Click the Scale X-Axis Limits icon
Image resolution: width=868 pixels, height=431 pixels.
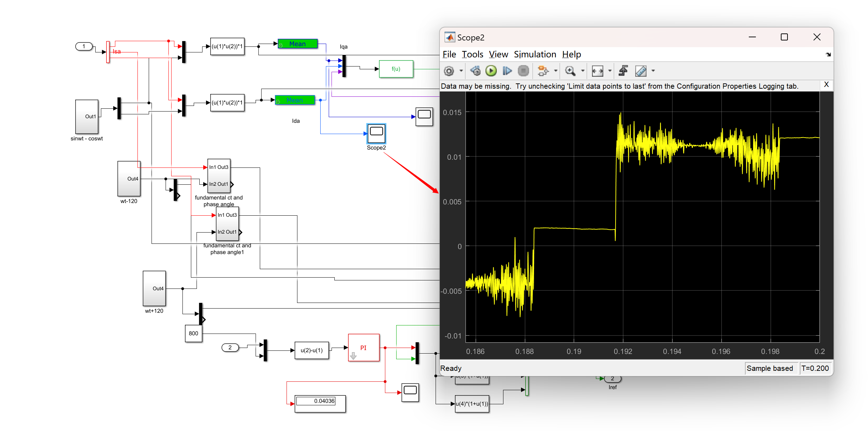pyautogui.click(x=597, y=71)
